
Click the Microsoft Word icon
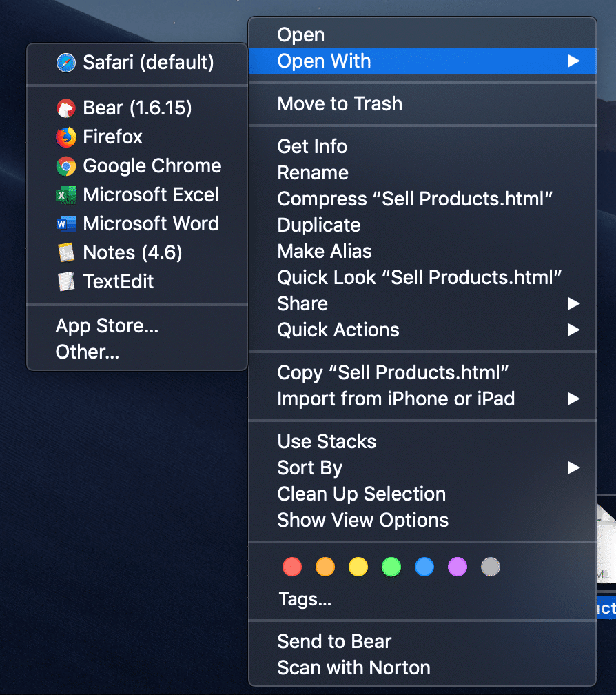[66, 224]
